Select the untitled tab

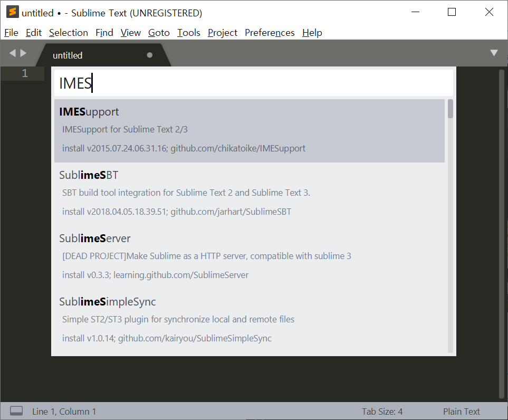pos(104,55)
